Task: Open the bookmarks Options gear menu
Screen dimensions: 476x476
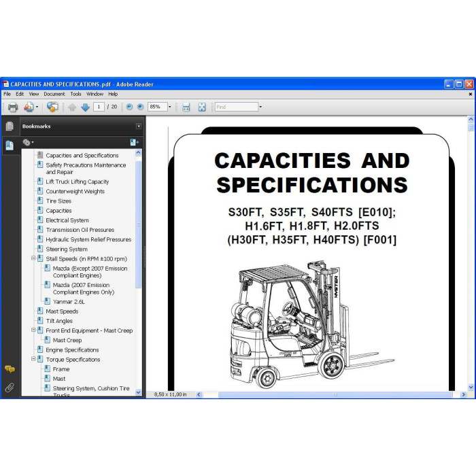Action: (28, 142)
